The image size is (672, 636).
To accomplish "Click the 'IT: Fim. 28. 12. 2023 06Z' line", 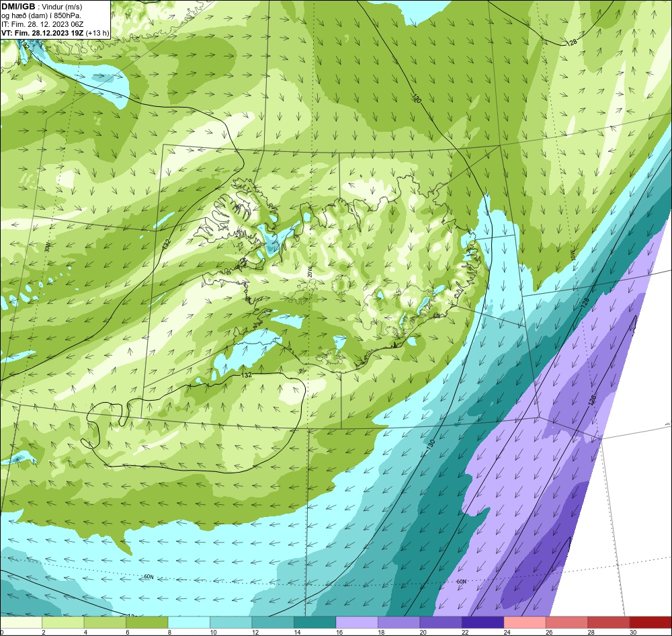I will (42, 24).
